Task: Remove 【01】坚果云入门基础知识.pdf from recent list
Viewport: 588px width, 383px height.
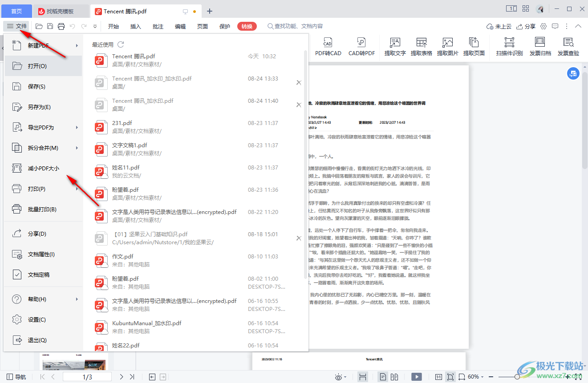Action: pos(299,238)
